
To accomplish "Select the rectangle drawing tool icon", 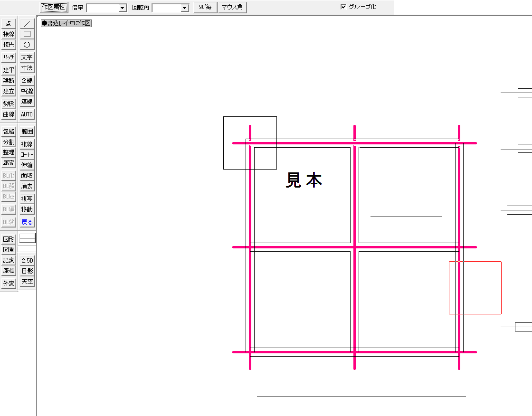I will coord(27,34).
